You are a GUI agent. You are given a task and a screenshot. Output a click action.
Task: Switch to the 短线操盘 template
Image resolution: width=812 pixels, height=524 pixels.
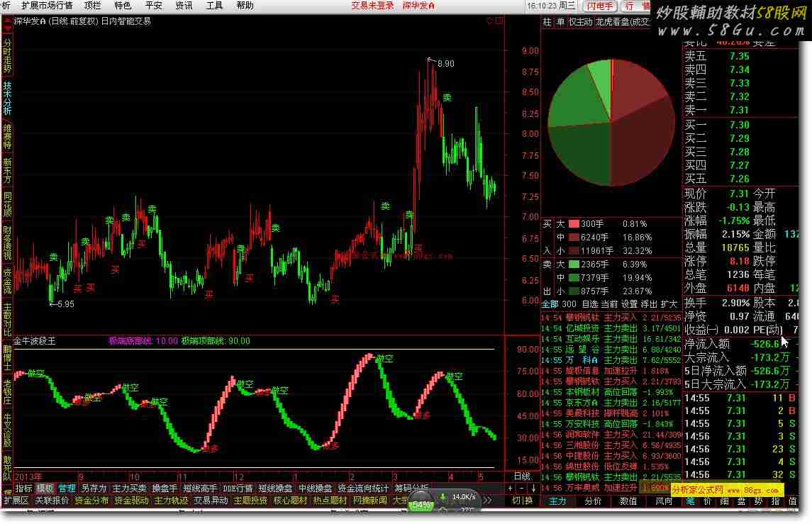pos(275,489)
